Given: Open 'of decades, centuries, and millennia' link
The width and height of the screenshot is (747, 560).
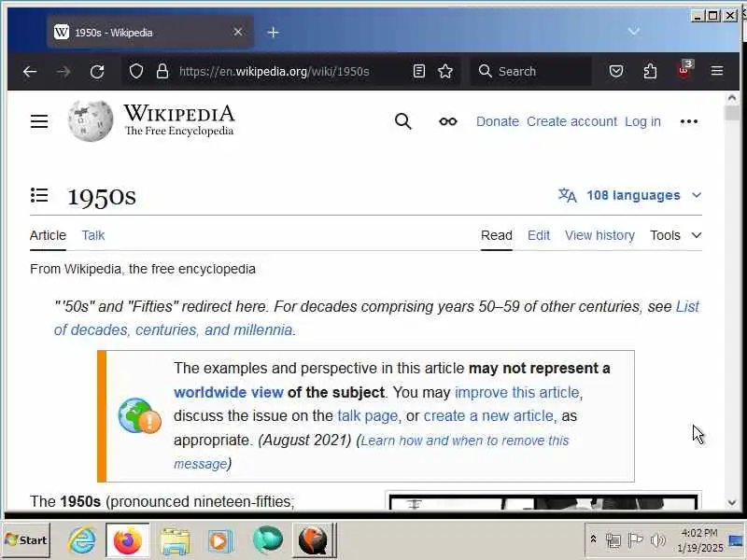Looking at the screenshot, I should pos(173,329).
